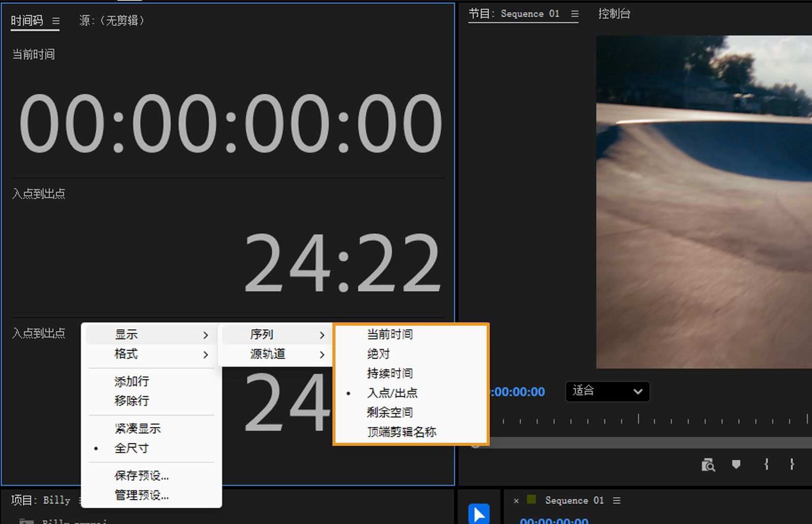Enable 紧凑显示 in the context menu
Screen dimensions: 812x524
click(138, 428)
